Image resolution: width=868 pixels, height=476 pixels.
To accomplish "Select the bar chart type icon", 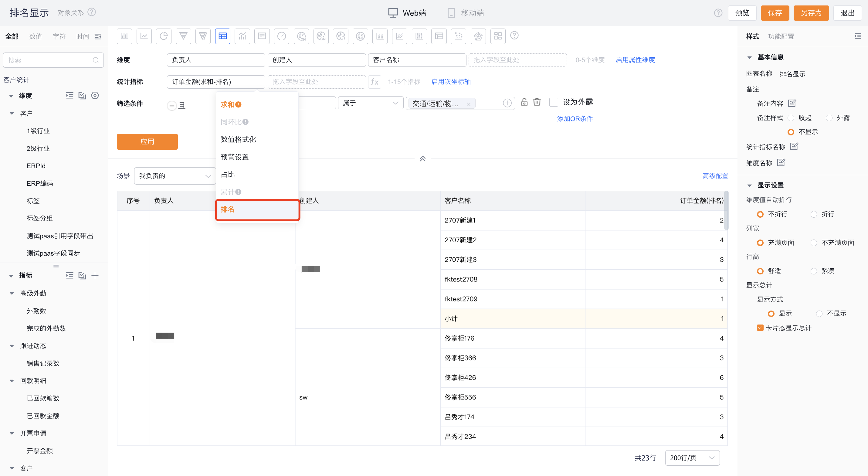I will [124, 36].
